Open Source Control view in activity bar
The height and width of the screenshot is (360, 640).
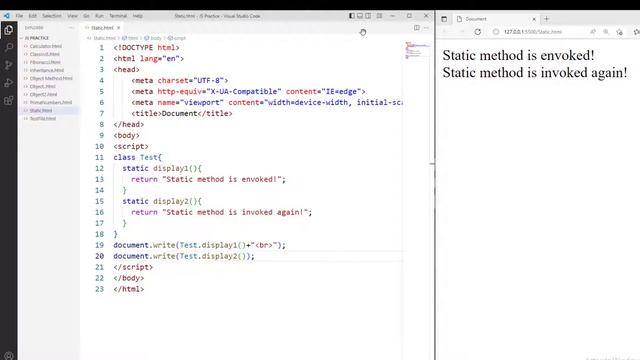point(9,65)
